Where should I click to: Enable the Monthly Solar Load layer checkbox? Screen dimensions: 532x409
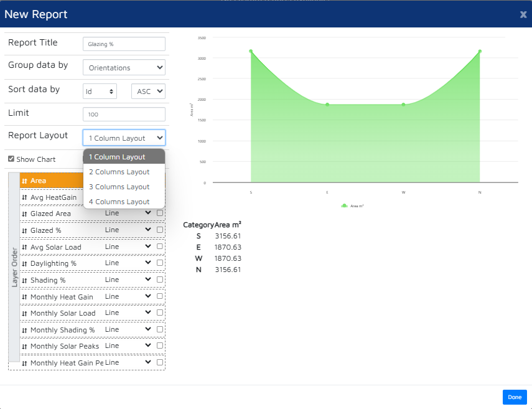[160, 313]
